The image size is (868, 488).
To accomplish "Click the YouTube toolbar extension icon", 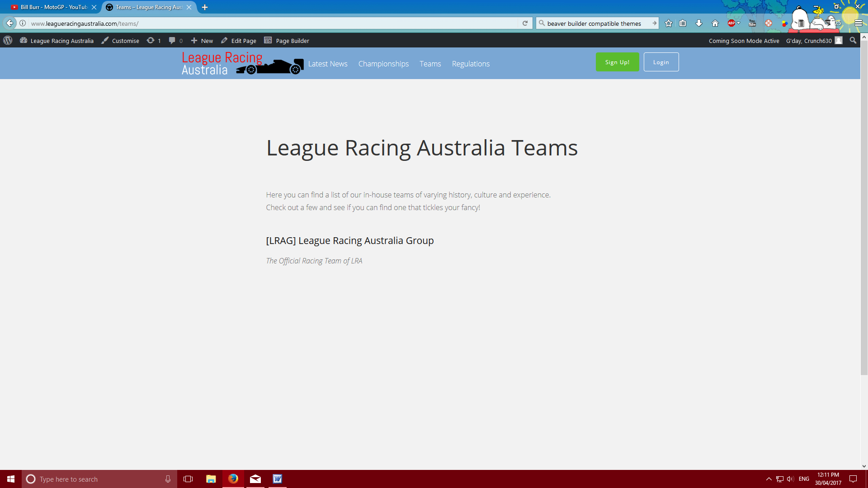I will 752,23.
